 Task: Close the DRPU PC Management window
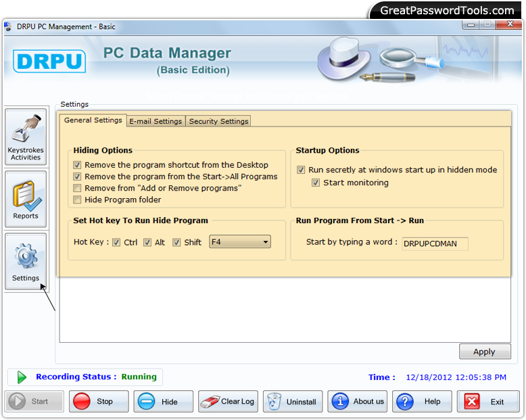click(x=510, y=24)
